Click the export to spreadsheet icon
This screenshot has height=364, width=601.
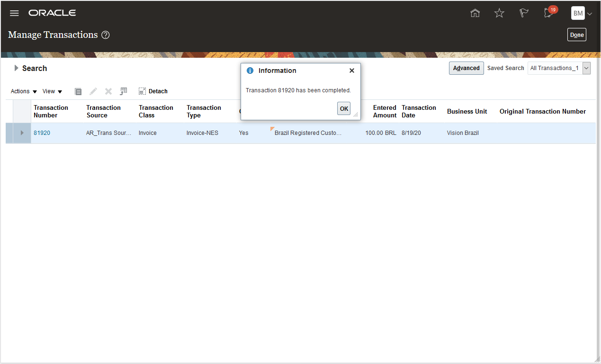click(x=124, y=91)
